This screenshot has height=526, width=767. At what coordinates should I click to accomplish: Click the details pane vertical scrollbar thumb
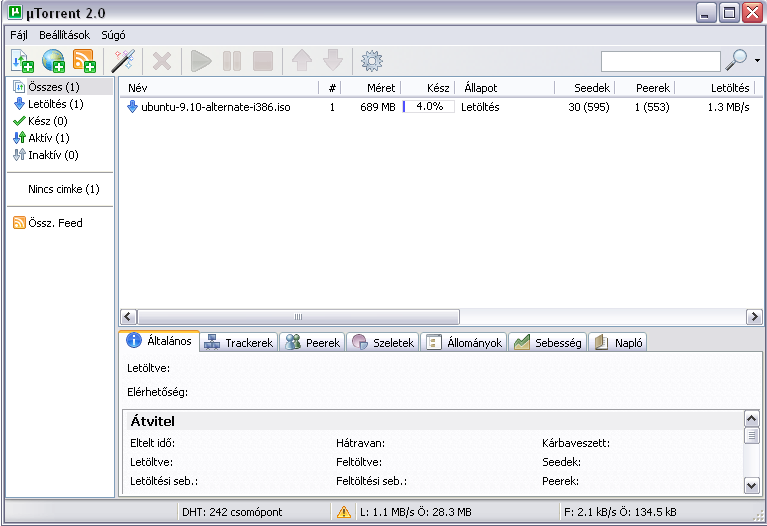pos(751,435)
